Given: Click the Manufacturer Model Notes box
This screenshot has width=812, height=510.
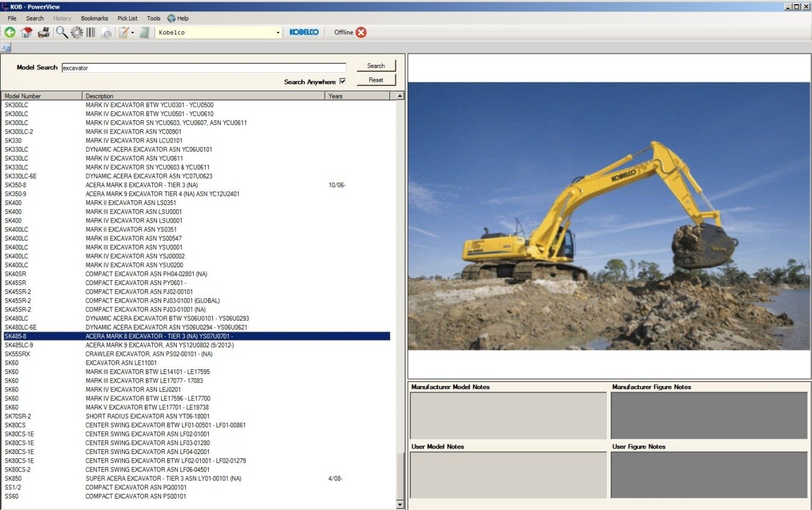Looking at the screenshot, I should tap(508, 416).
